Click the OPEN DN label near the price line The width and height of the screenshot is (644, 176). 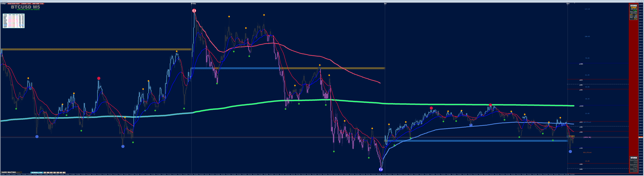587,137
